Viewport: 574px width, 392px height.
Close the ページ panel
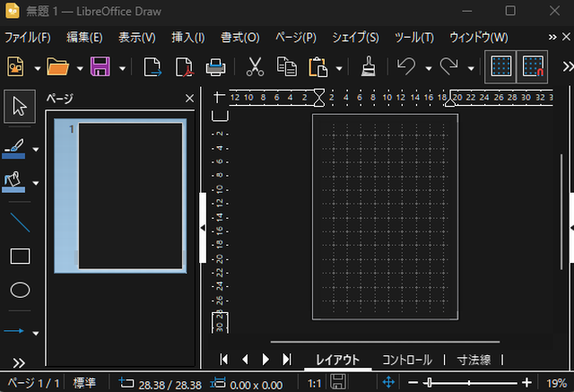(x=189, y=99)
